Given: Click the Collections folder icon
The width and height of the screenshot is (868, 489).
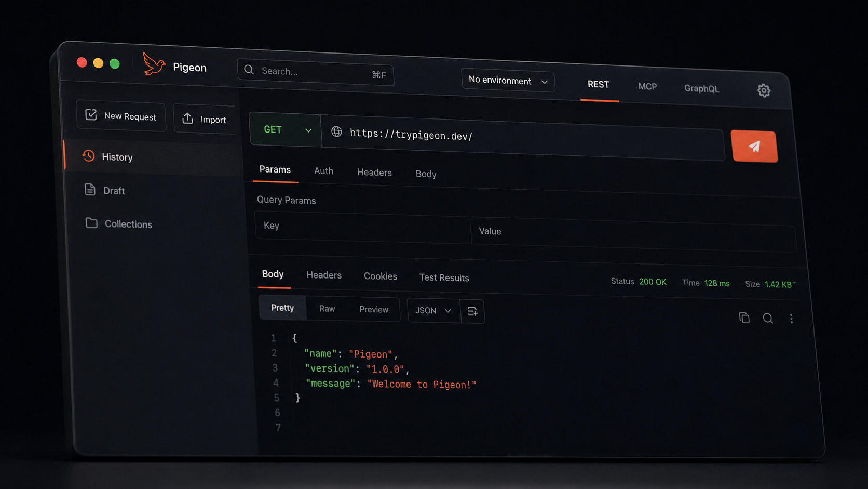Looking at the screenshot, I should [91, 223].
